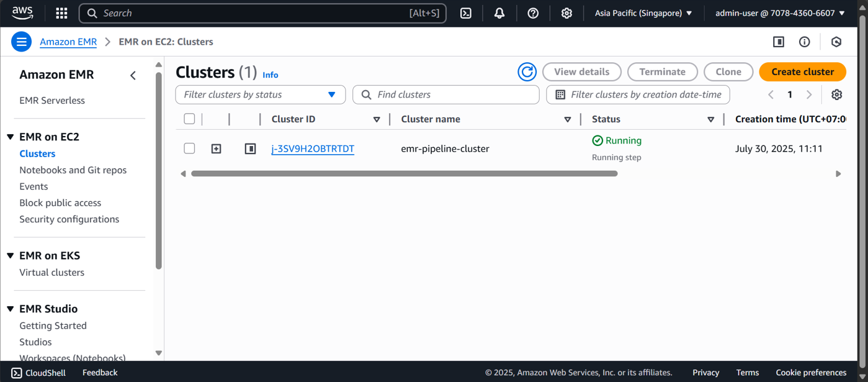Launch CloudShell from top bar icon

pos(466,13)
